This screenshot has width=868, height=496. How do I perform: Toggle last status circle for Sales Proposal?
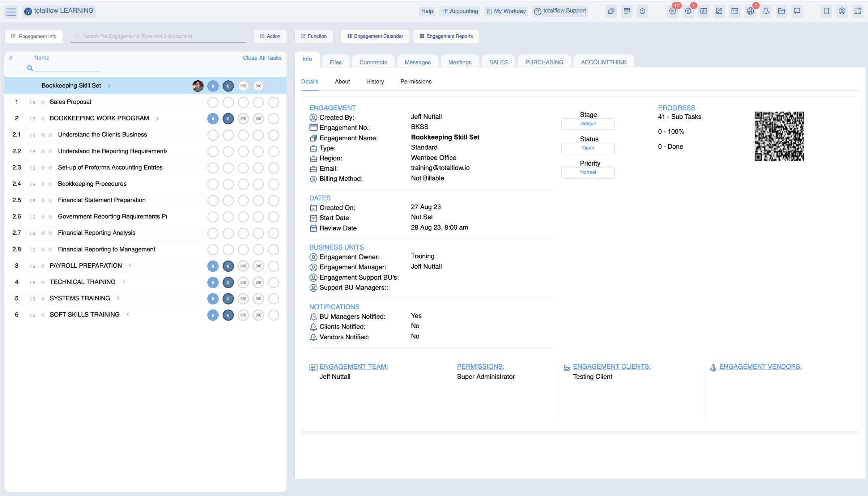[273, 102]
